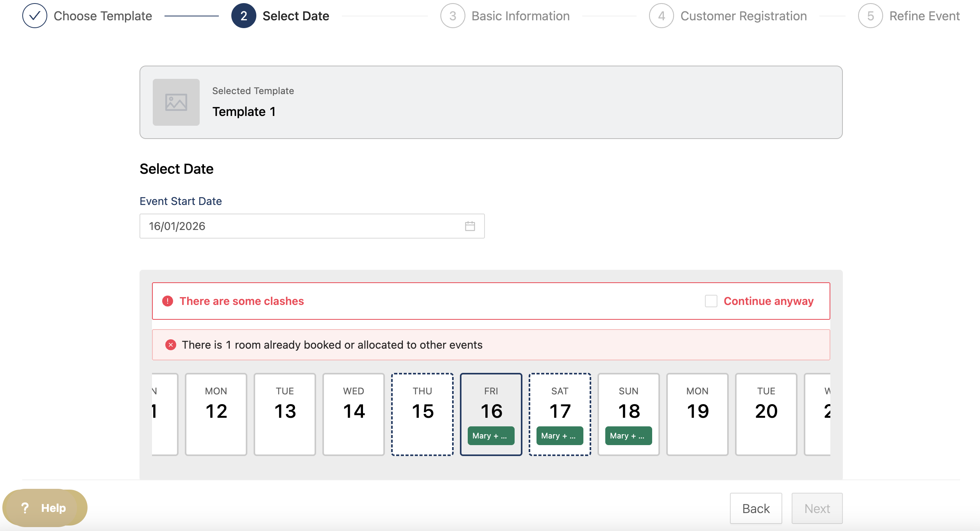Open the Mary booking tag on Sunday 18
The height and width of the screenshot is (531, 980).
tap(628, 436)
